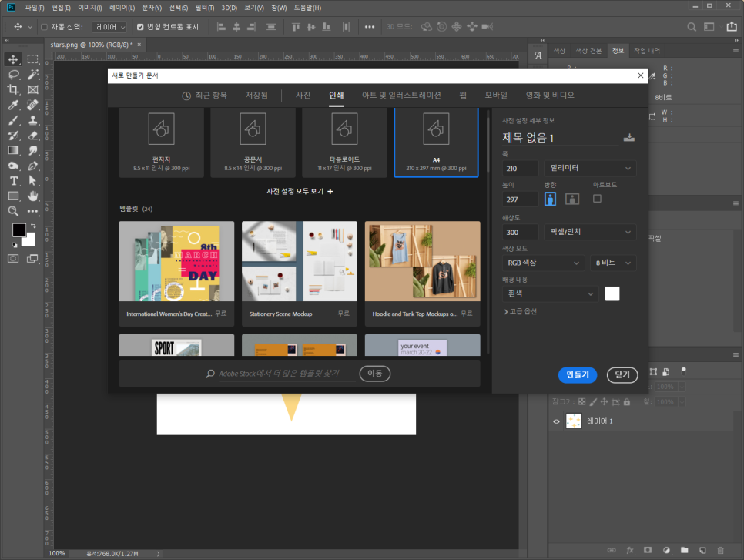Click the search icon in options bar
The image size is (744, 560).
coord(692,27)
